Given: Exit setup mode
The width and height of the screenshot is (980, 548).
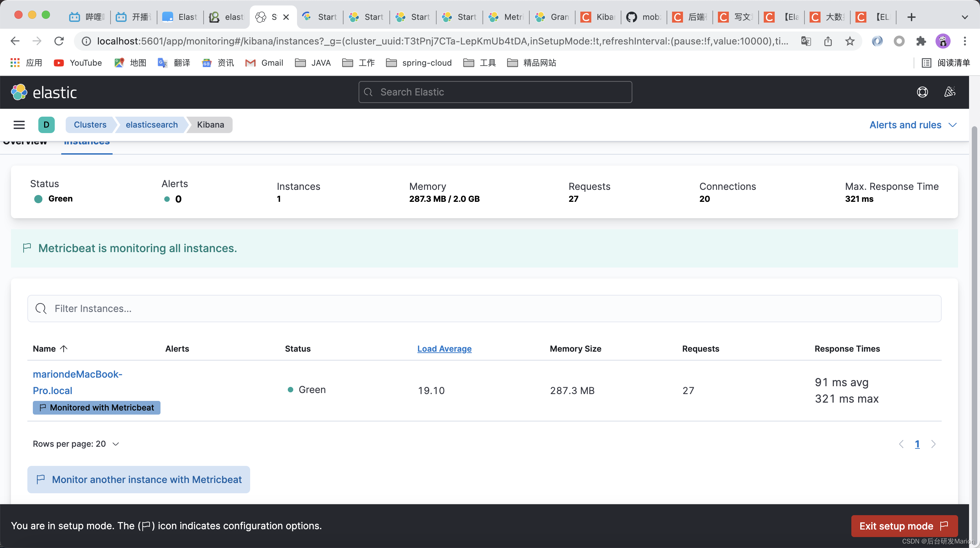Looking at the screenshot, I should coord(904,525).
